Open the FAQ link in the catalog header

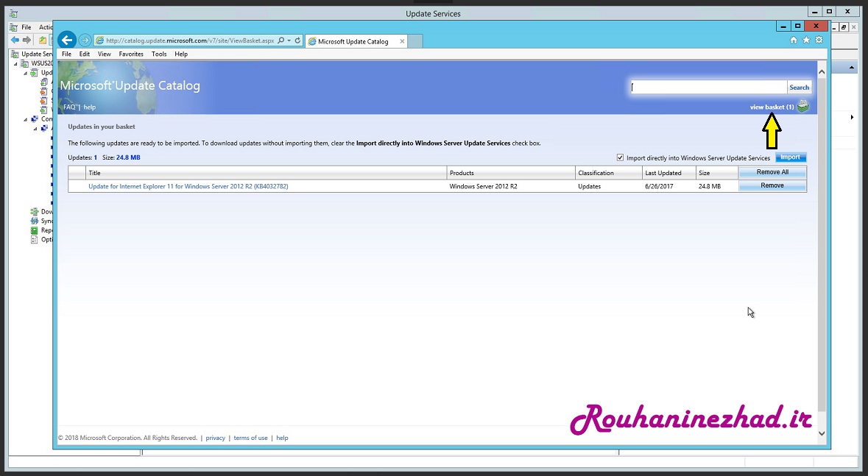click(x=69, y=107)
